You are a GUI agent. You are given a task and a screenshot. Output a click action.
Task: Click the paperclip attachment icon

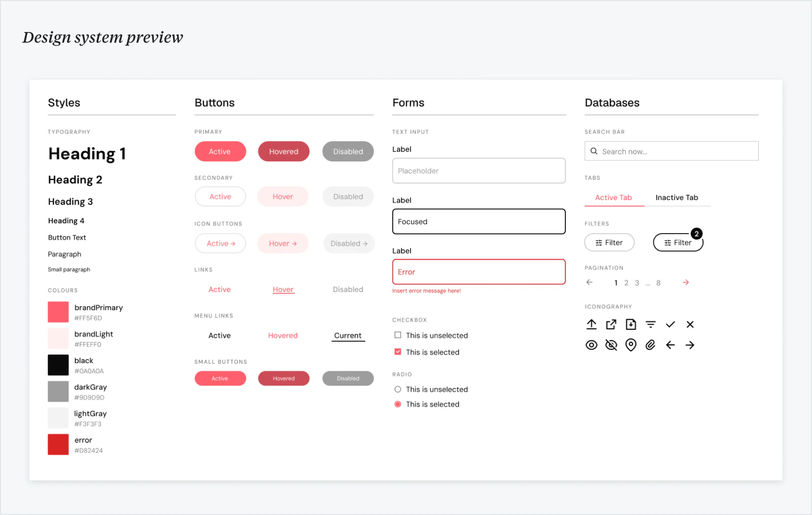651,345
